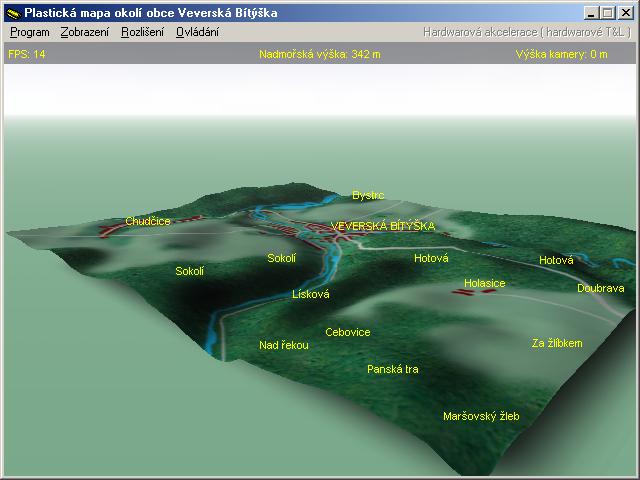The height and width of the screenshot is (480, 640).
Task: Minimize the map window
Action: pyautogui.click(x=592, y=13)
